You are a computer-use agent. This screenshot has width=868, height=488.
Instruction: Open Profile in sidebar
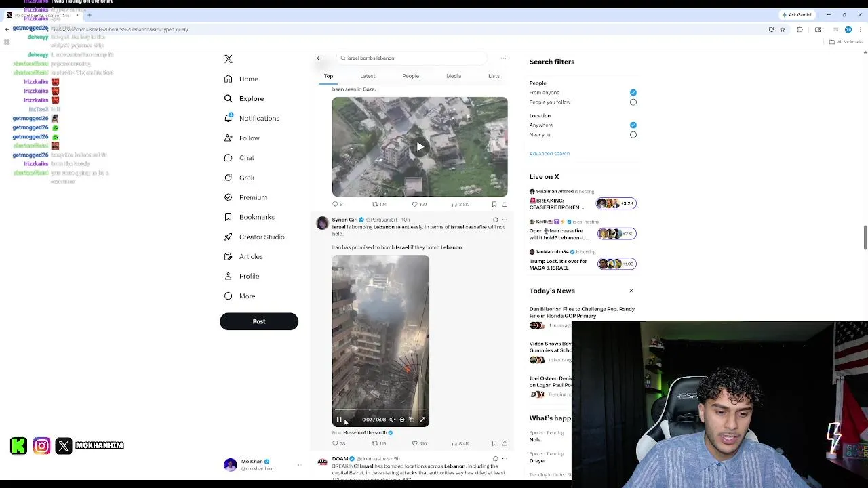click(242, 277)
